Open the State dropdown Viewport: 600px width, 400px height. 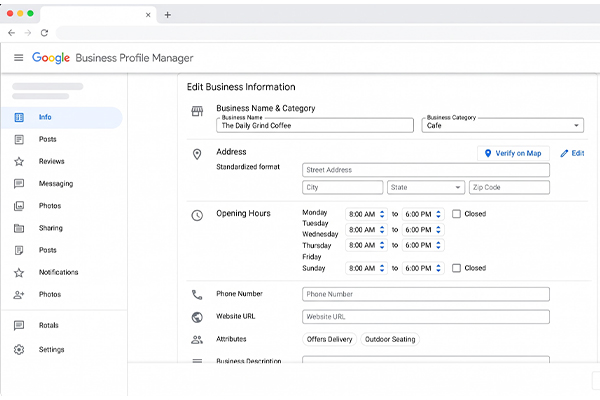pyautogui.click(x=426, y=188)
